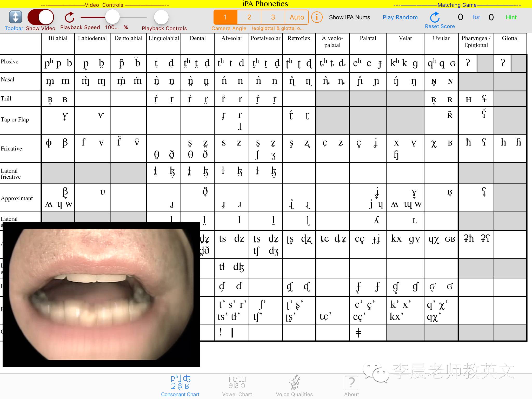Open the Vowel Chart tab
The width and height of the screenshot is (532, 399).
237,386
